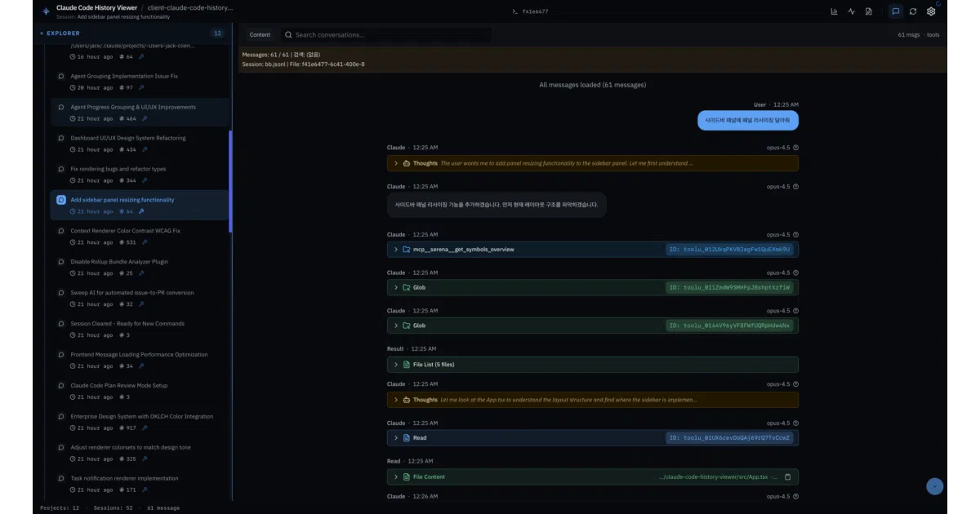Open settings gear in top bar
The width and height of the screenshot is (980, 514).
tap(930, 11)
